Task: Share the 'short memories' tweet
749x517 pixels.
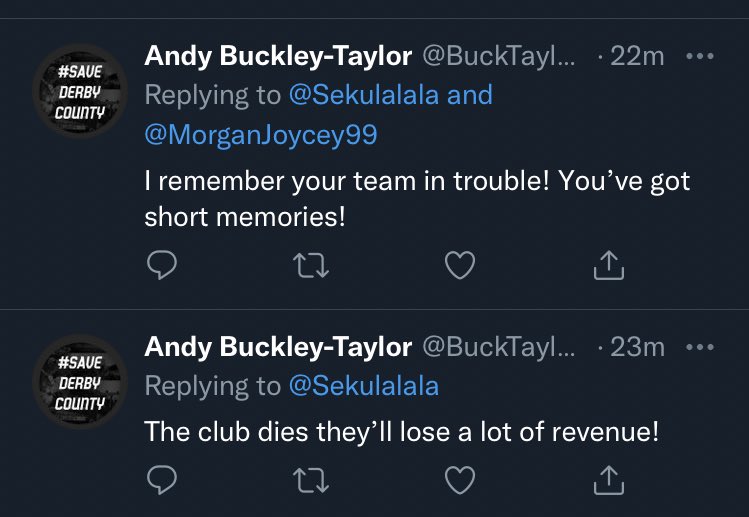Action: (609, 265)
